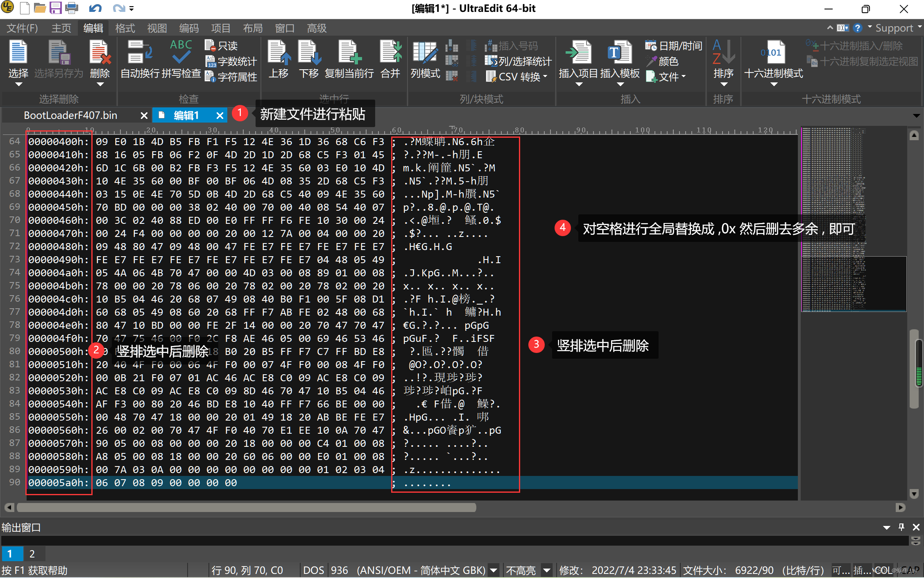The width and height of the screenshot is (924, 578).
Task: Pin the Output Window panel
Action: 901,527
